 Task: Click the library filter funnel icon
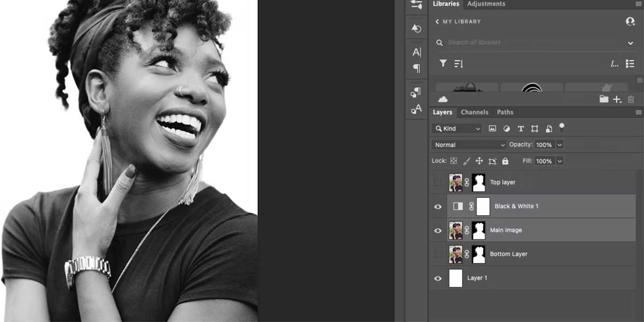coord(443,63)
